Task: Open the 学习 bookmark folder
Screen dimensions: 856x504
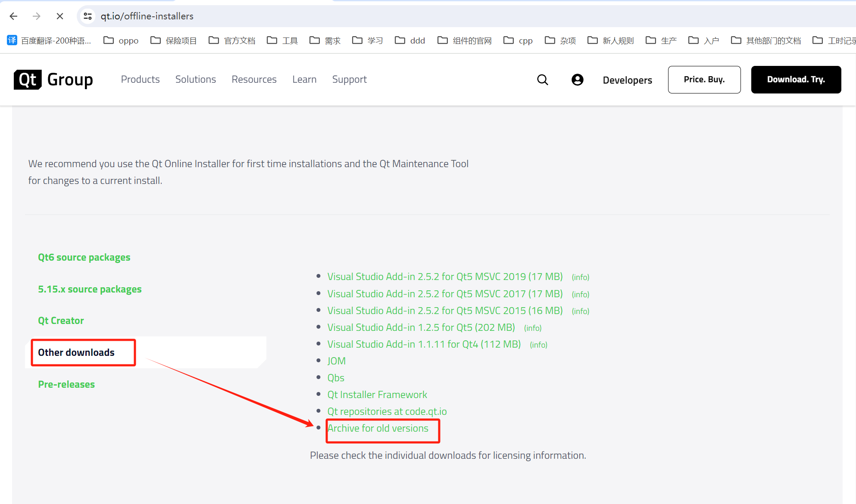Action: point(368,40)
